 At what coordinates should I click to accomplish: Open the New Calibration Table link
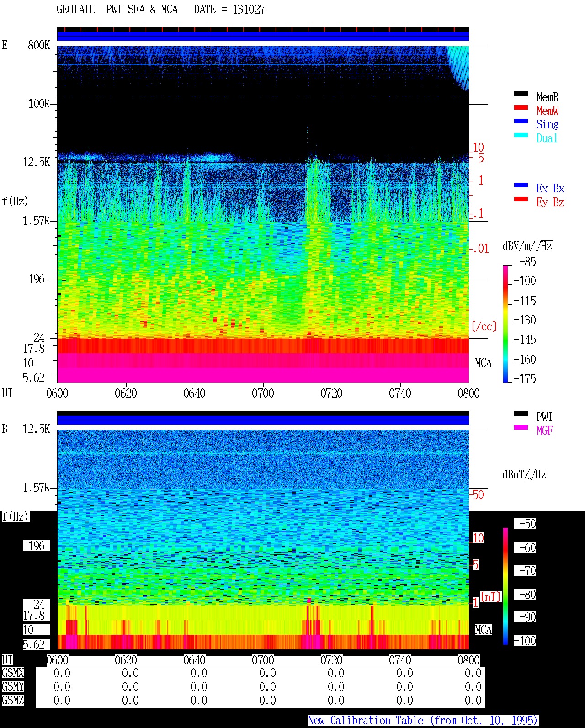tap(423, 721)
